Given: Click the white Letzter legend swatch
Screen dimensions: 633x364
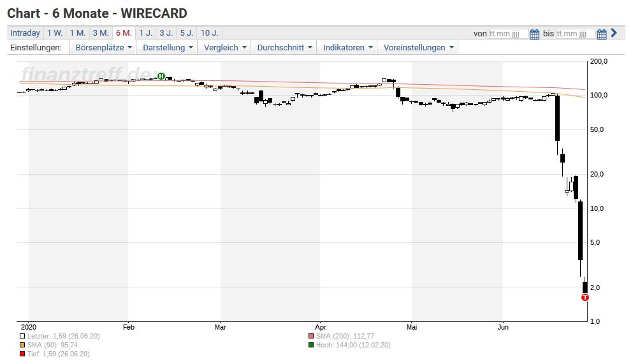Looking at the screenshot, I should click(x=22, y=336).
